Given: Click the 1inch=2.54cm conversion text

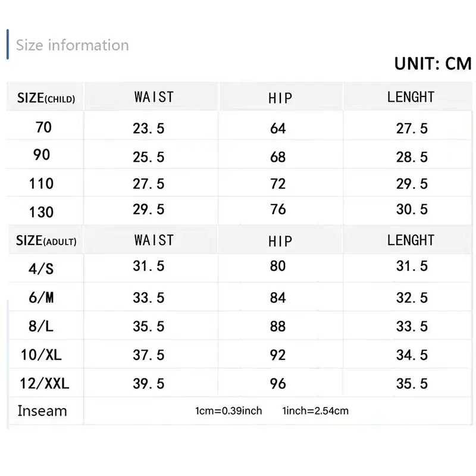Looking at the screenshot, I should 316,411.
